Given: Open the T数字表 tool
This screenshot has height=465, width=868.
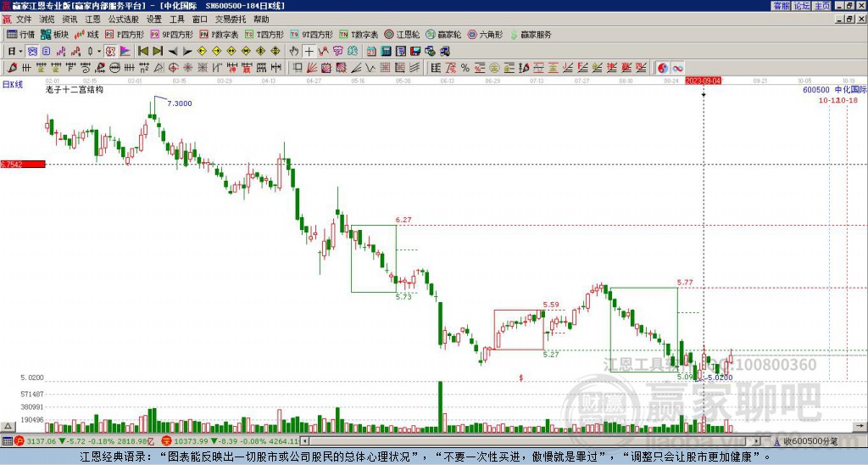Looking at the screenshot, I should pos(359,34).
